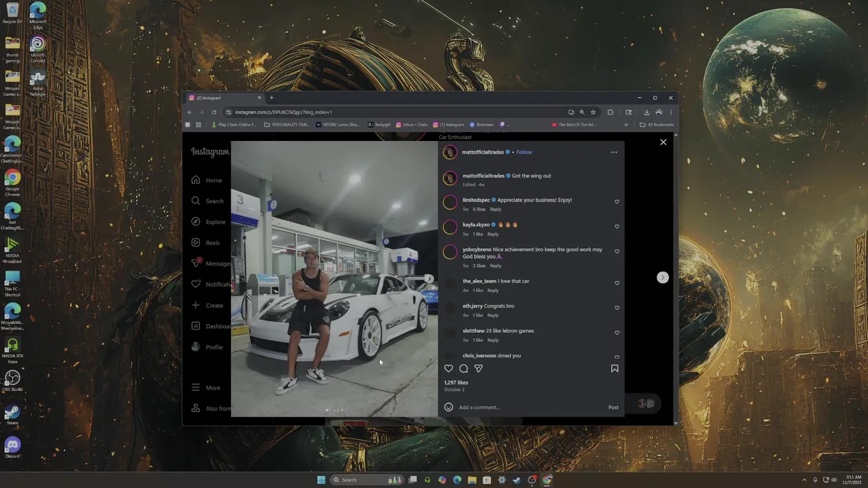Open the Windows Start menu
This screenshot has height=488, width=868.
321,480
